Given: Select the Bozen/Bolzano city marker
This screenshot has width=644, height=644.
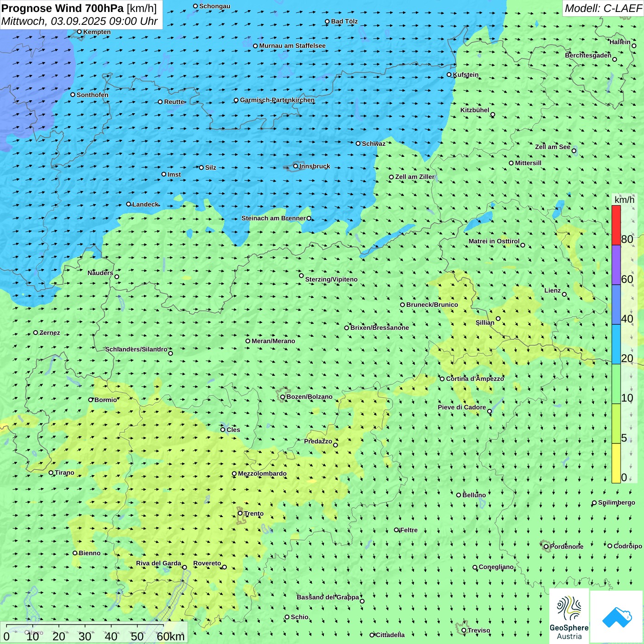Looking at the screenshot, I should click(x=282, y=397).
